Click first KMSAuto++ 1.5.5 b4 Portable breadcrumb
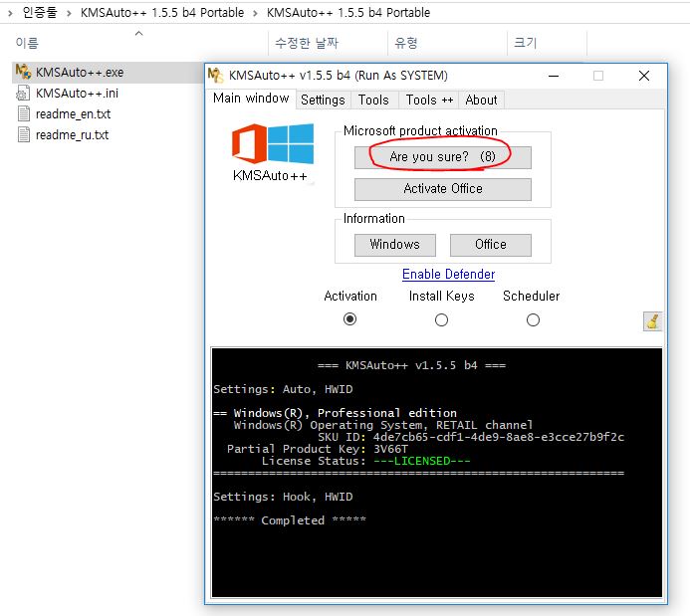Image resolution: width=690 pixels, height=616 pixels. coord(162,12)
